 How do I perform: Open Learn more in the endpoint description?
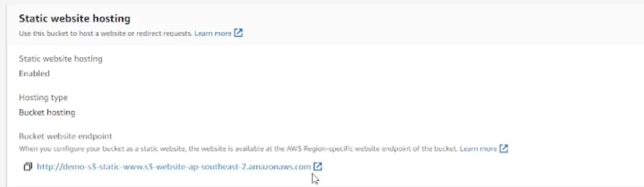(478, 148)
